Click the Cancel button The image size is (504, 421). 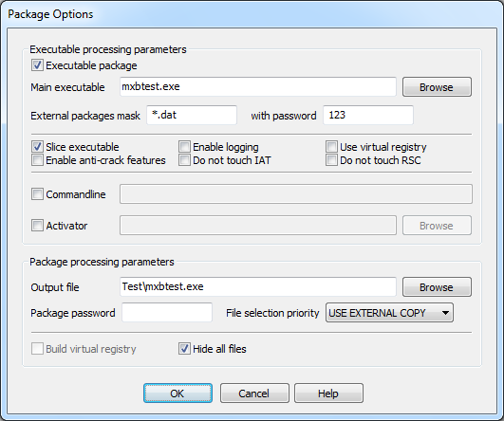point(254,394)
